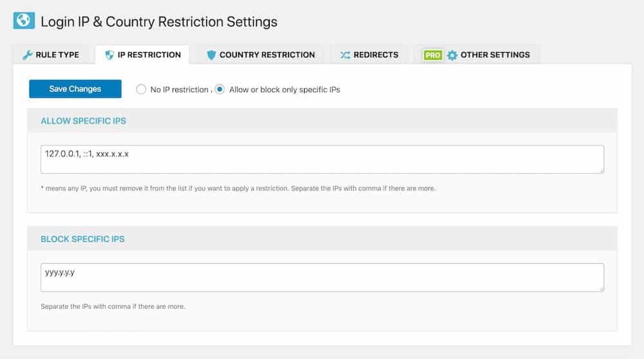Grab the resize handle of allow IPs box

pos(601,170)
